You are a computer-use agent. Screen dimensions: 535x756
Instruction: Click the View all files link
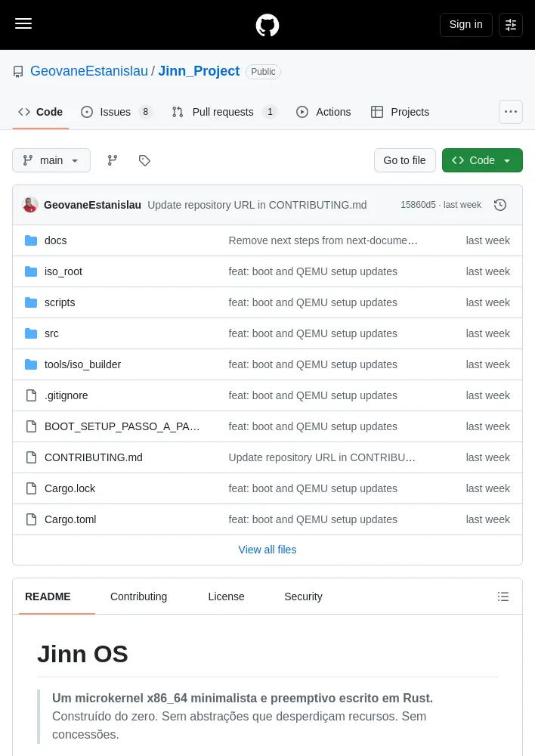(267, 550)
